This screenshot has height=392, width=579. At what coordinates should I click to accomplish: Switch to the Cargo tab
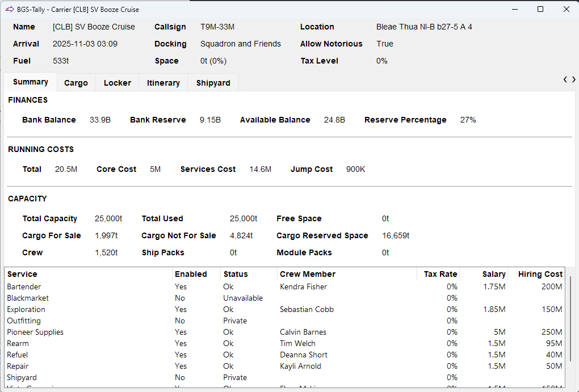coord(75,82)
